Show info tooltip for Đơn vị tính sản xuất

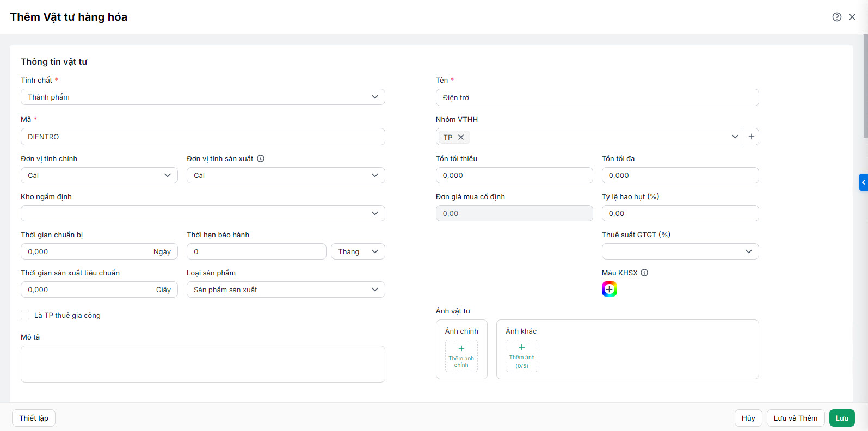point(261,159)
